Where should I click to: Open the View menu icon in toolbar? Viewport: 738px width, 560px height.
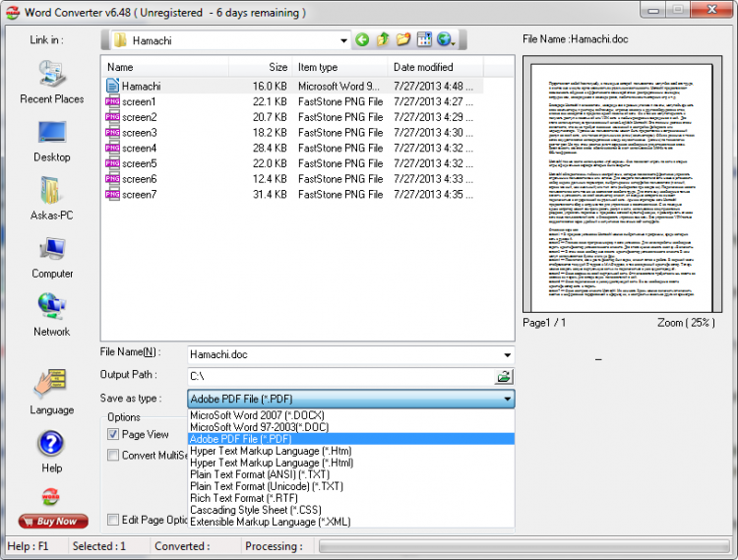click(424, 39)
